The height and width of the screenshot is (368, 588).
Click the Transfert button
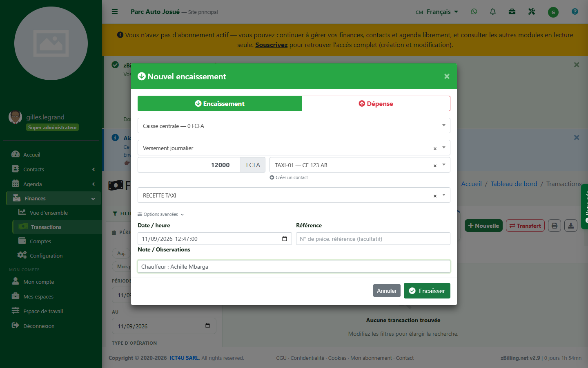point(525,226)
